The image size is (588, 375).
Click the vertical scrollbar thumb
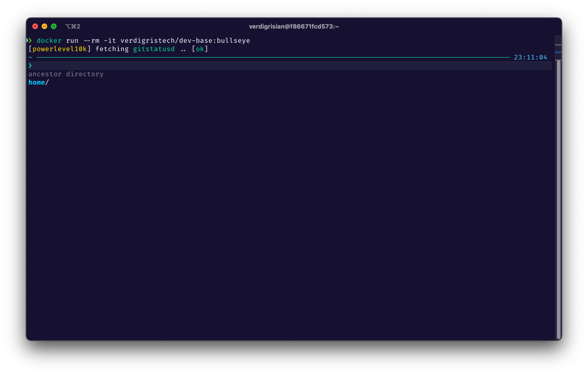[558, 200]
